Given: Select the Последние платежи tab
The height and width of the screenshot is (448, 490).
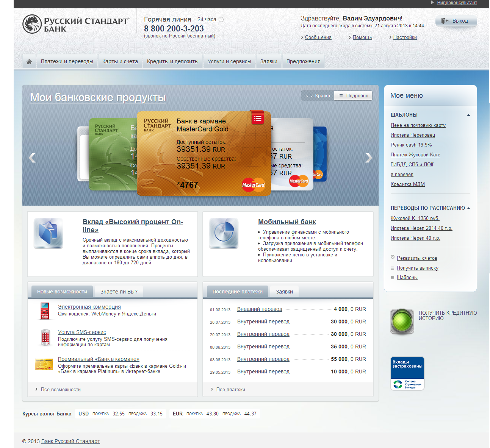Looking at the screenshot, I should [238, 292].
